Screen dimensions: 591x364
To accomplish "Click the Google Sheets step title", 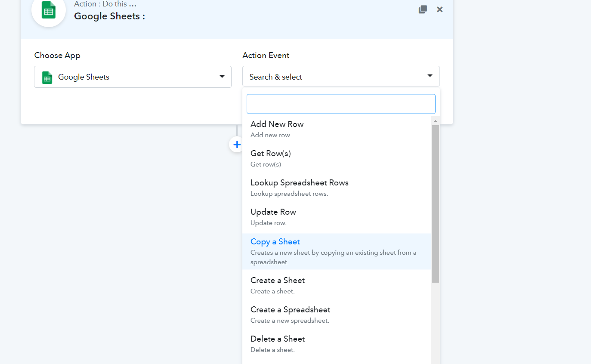I will pos(109,16).
